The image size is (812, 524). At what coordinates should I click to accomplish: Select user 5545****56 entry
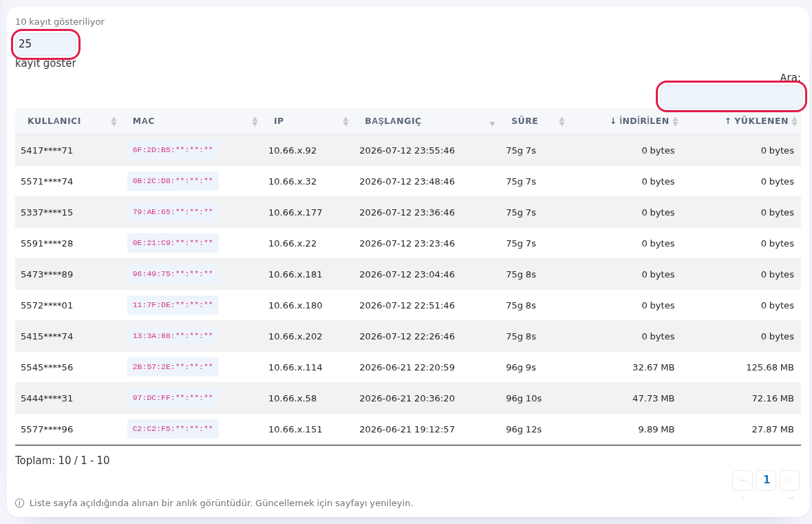(x=47, y=368)
